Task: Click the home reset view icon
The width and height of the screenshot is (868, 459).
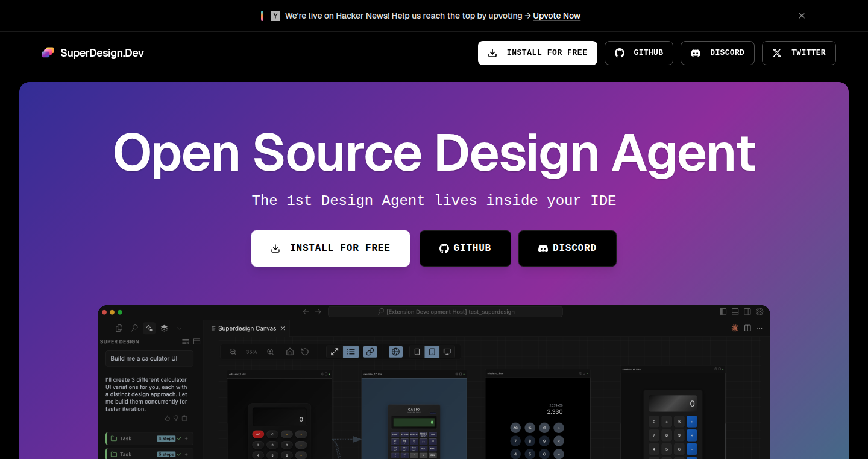Action: coord(290,352)
